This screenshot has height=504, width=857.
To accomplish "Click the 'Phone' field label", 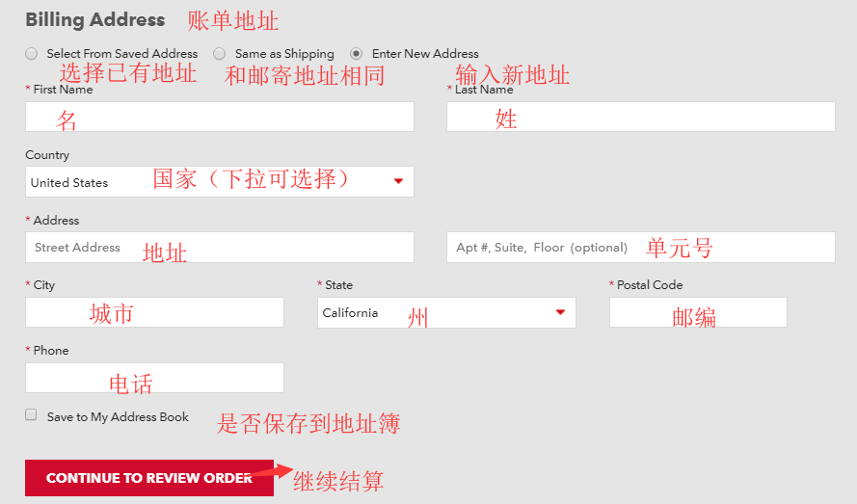I will (x=51, y=351).
